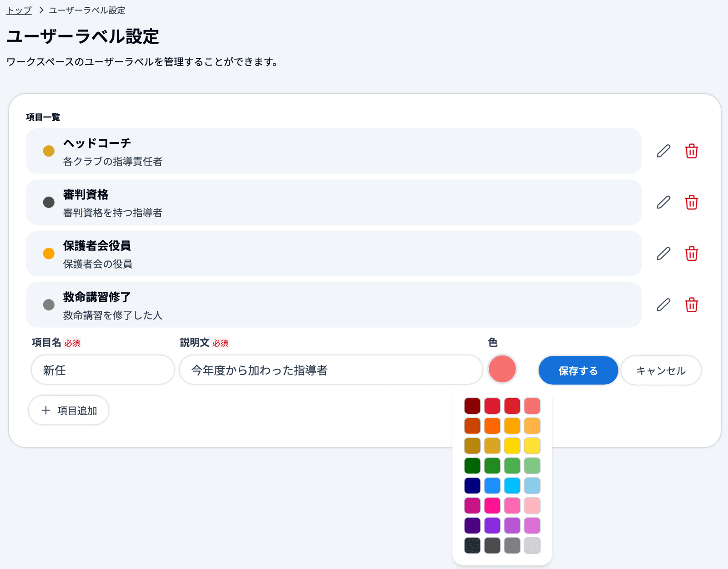Edit the 救命講習修了 label with pencil icon

click(x=663, y=305)
